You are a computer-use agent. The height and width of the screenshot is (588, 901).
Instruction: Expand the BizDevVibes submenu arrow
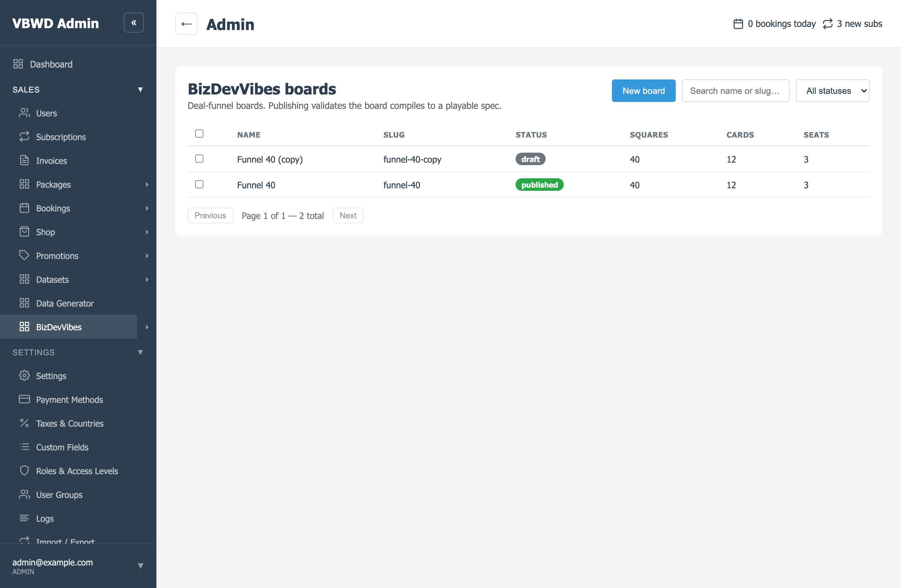click(147, 327)
